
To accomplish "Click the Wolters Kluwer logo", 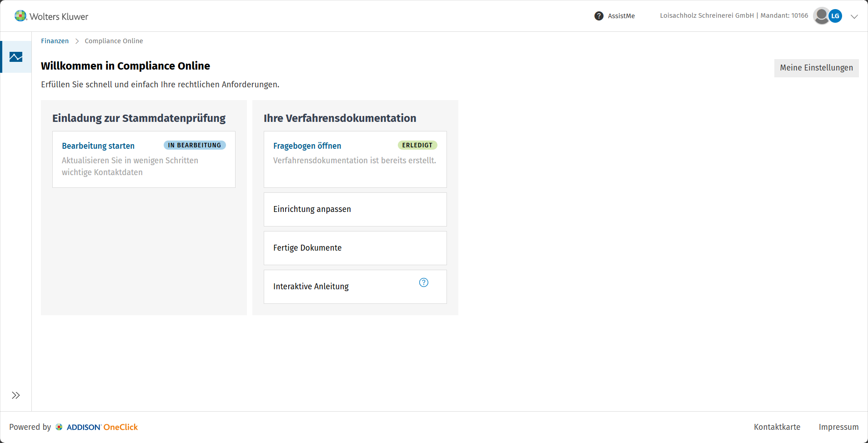I will point(51,16).
